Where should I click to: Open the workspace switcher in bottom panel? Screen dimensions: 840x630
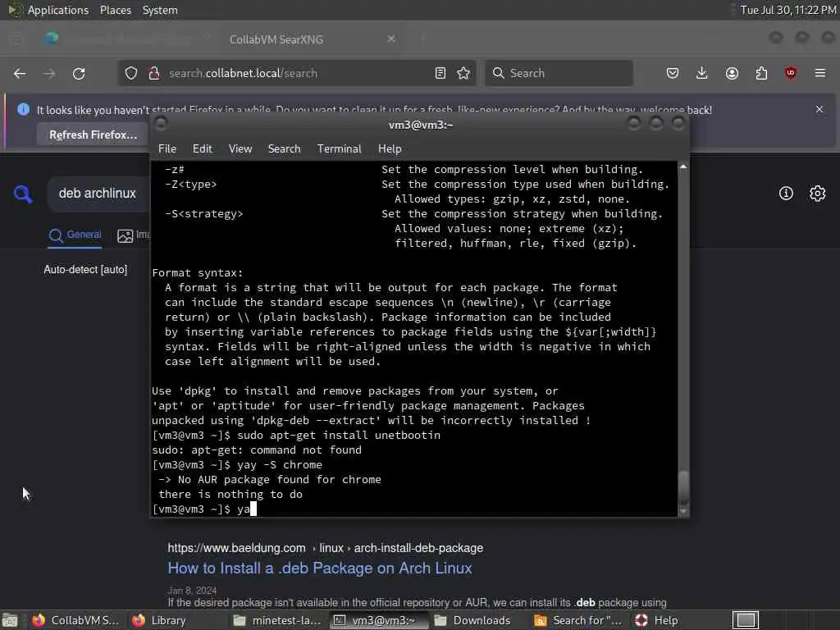[746, 620]
